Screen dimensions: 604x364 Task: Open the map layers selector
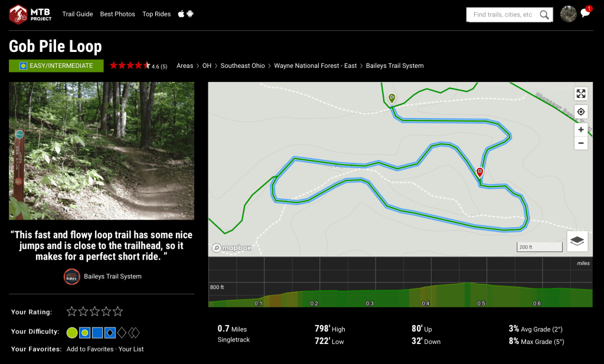click(577, 241)
